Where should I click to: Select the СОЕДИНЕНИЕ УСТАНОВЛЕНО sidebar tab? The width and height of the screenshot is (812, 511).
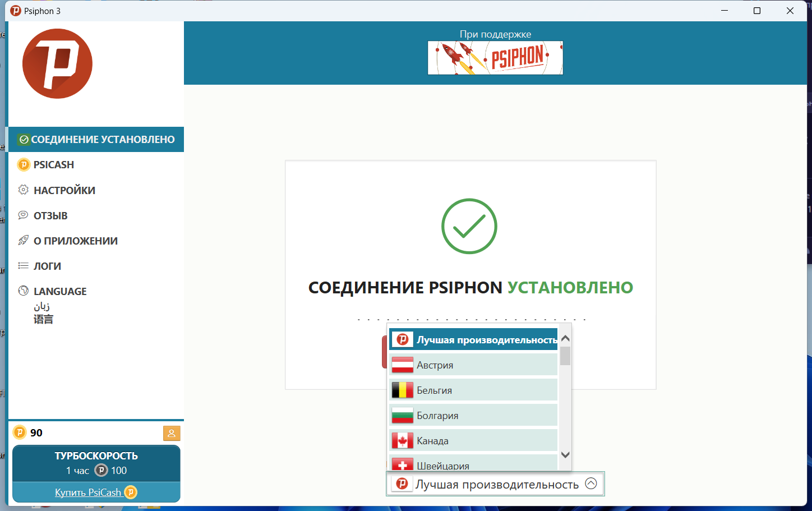tap(96, 139)
